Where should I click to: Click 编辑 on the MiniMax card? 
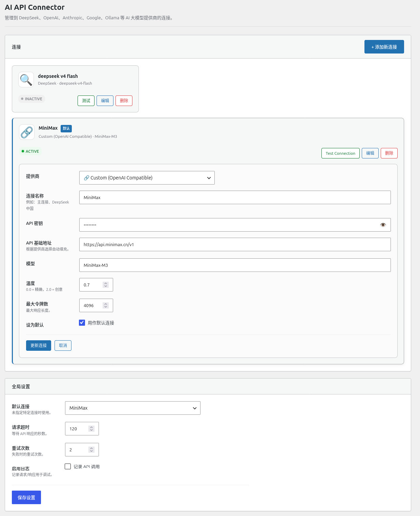click(370, 153)
